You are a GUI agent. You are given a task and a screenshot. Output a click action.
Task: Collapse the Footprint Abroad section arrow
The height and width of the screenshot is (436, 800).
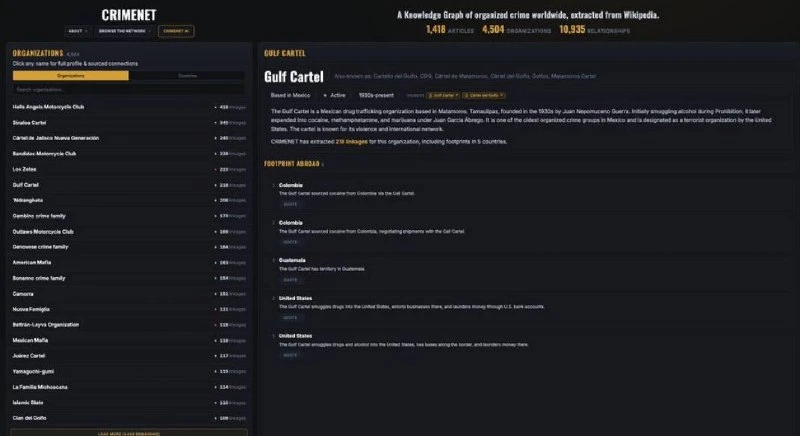pos(322,164)
